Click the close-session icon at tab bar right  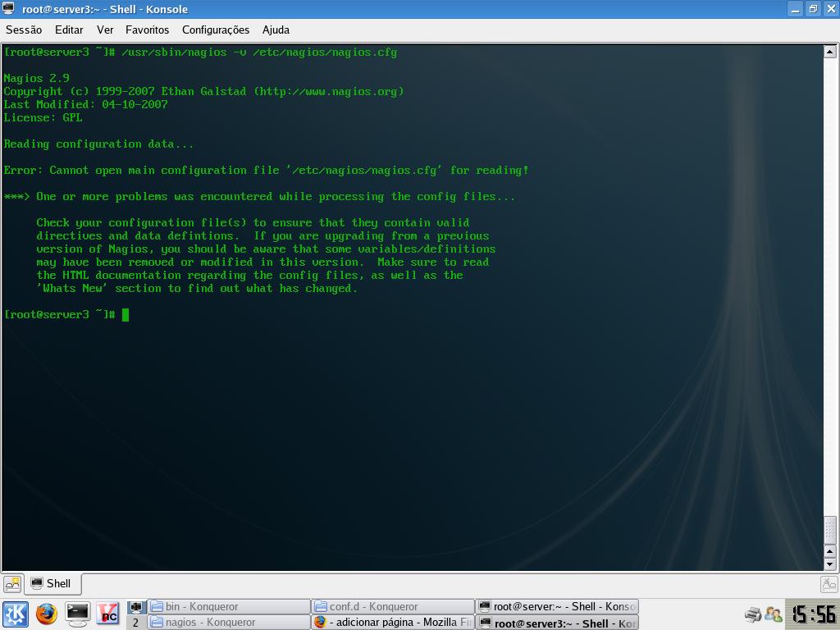tap(829, 584)
